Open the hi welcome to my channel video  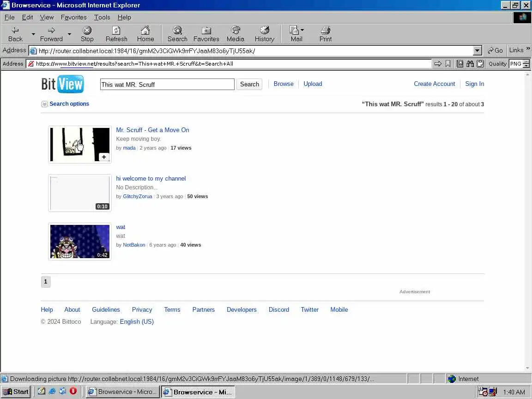coord(151,178)
